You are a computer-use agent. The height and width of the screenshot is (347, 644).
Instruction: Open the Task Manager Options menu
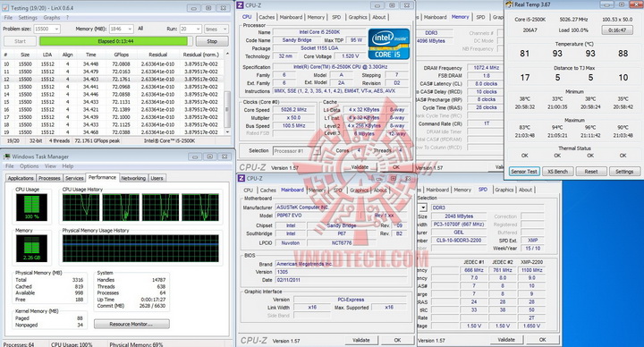point(30,166)
